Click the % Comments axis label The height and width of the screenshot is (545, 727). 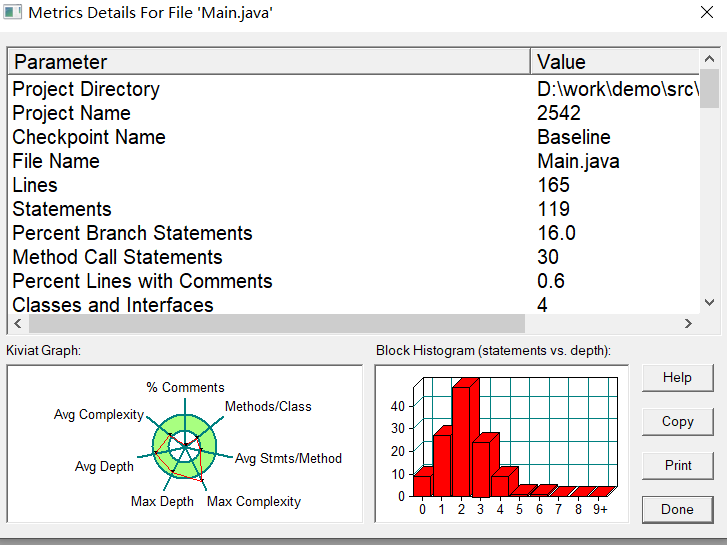185,387
